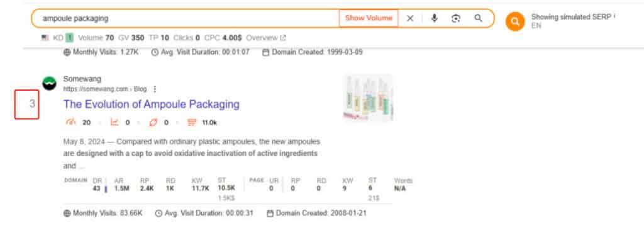Open image search via the camera lens icon
The height and width of the screenshot is (247, 644).
(456, 18)
